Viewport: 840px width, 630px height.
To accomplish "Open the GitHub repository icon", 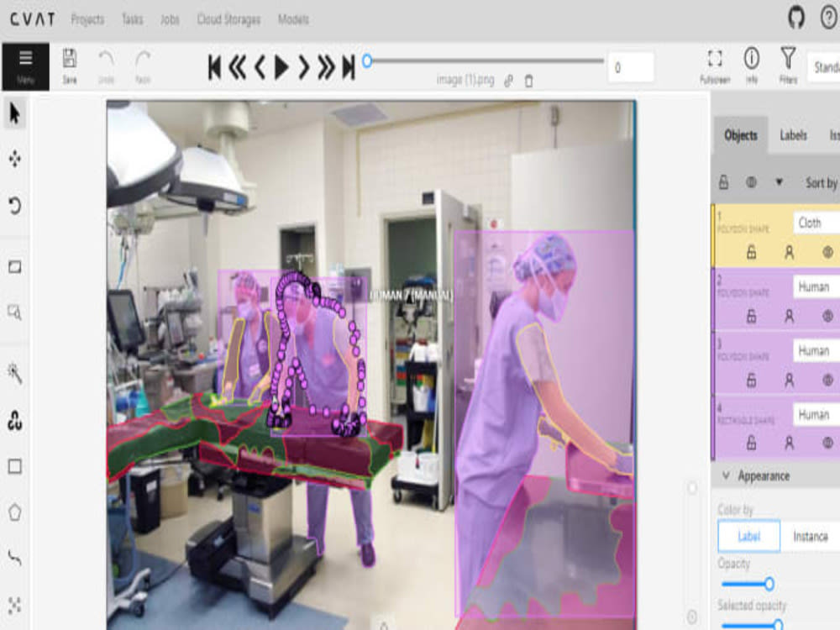I will 796,18.
